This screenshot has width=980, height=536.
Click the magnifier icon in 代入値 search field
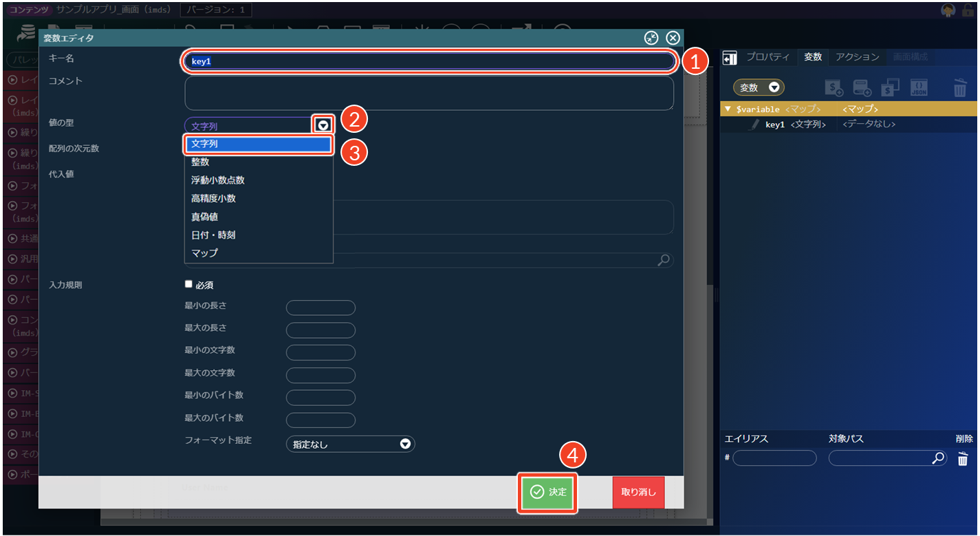pyautogui.click(x=664, y=260)
